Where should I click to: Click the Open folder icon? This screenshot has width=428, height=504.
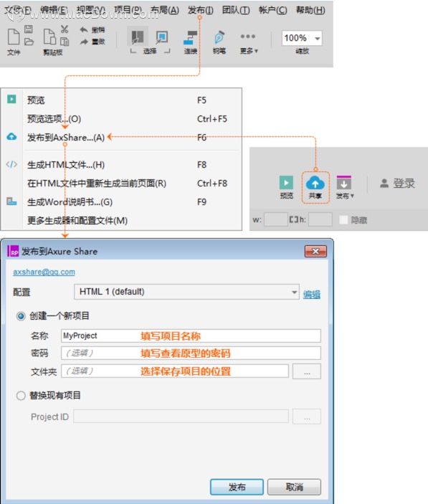click(x=29, y=42)
